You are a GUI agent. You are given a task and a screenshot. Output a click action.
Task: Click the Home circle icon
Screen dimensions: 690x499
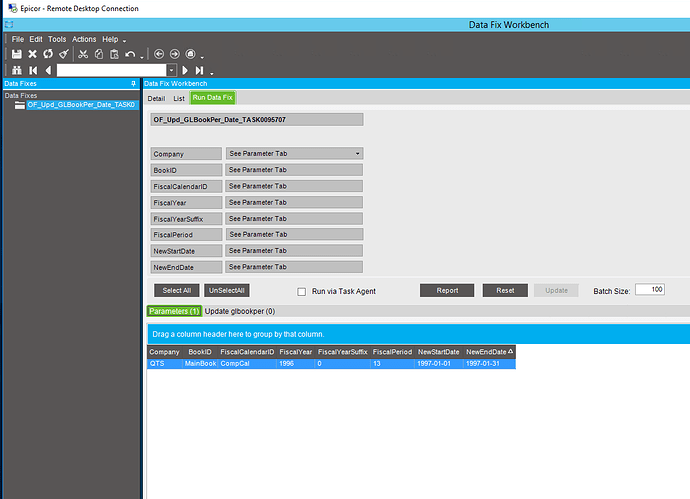click(x=191, y=54)
